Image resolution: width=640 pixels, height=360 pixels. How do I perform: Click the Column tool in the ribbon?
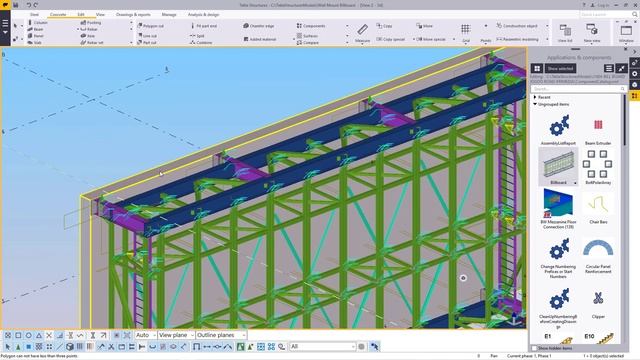(x=38, y=23)
